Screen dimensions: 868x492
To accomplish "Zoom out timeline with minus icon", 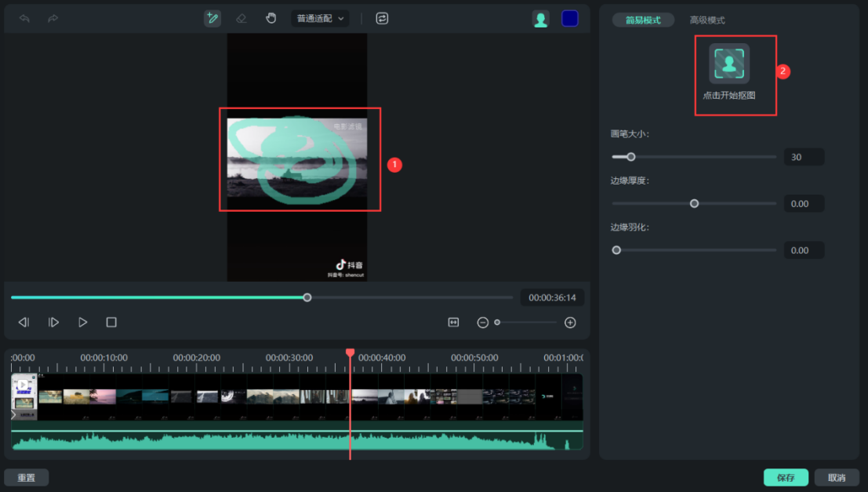I will click(x=483, y=323).
